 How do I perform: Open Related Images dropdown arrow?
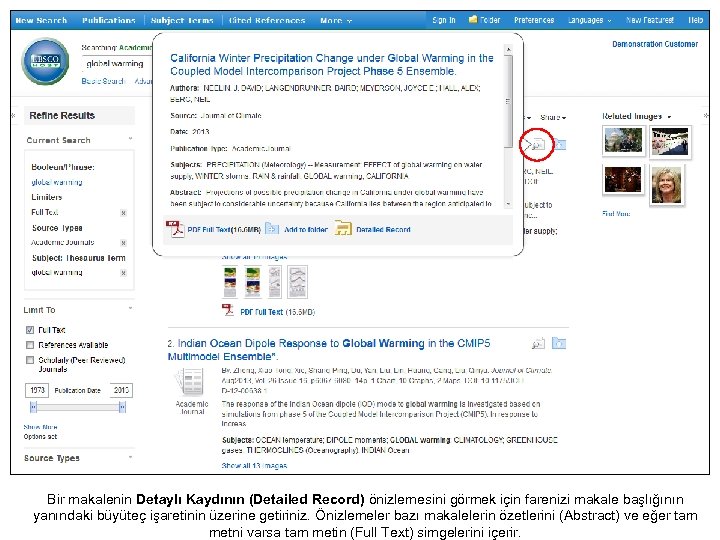pos(669,117)
